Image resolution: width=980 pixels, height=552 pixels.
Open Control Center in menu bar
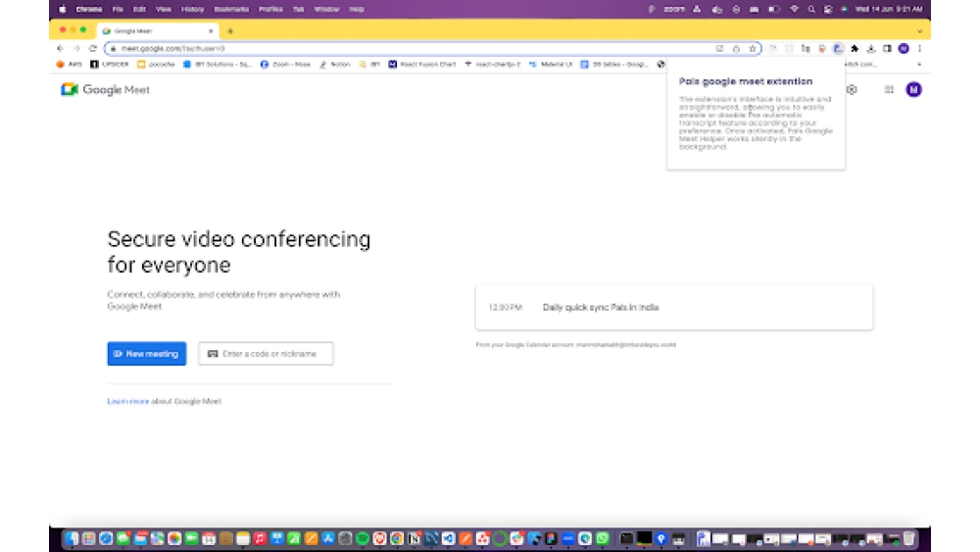[x=828, y=10]
